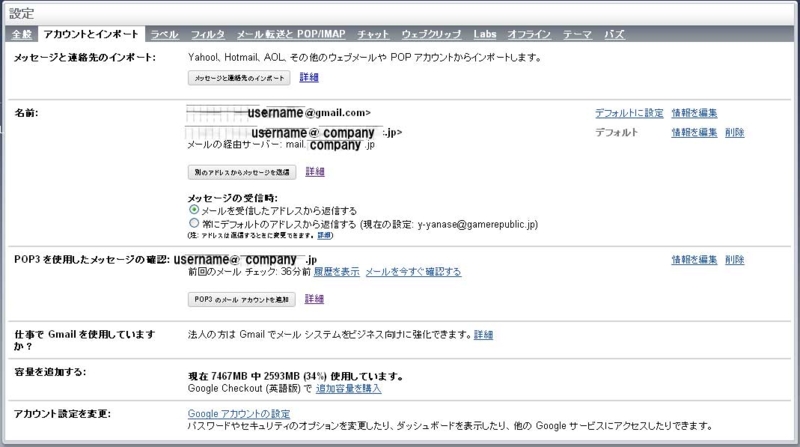This screenshot has width=800, height=447.
Task: Click POP3 のメール アカウントを追加 button
Action: click(x=241, y=300)
